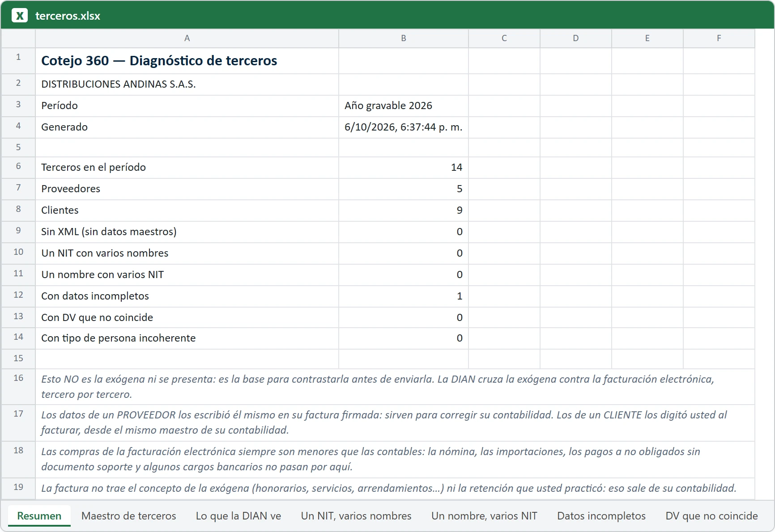Click the note about compras de facturación electrónica
This screenshot has height=532, width=775.
tap(395, 460)
